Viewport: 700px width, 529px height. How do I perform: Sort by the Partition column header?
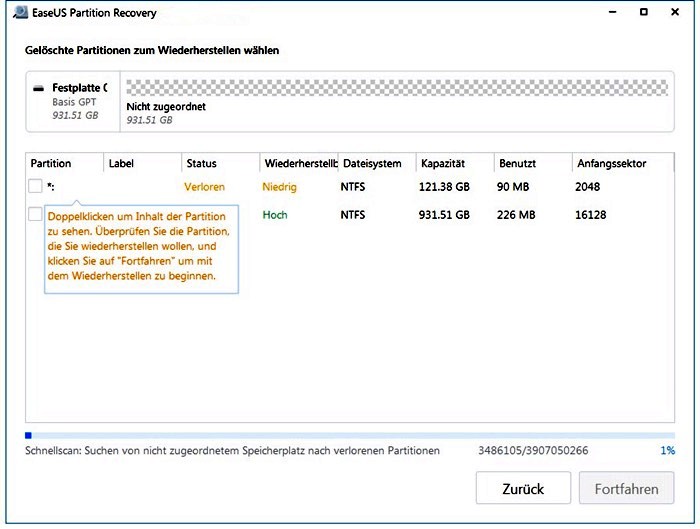64,163
